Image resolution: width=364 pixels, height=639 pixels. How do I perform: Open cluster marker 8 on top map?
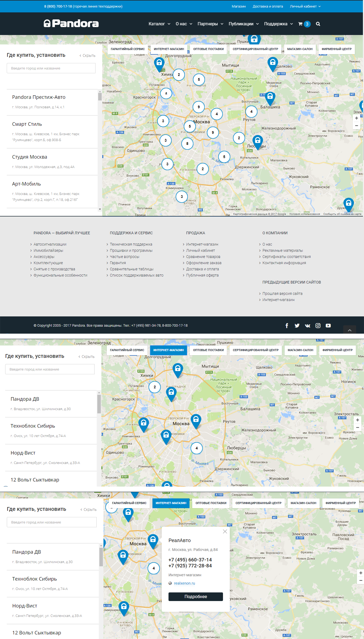[187, 144]
